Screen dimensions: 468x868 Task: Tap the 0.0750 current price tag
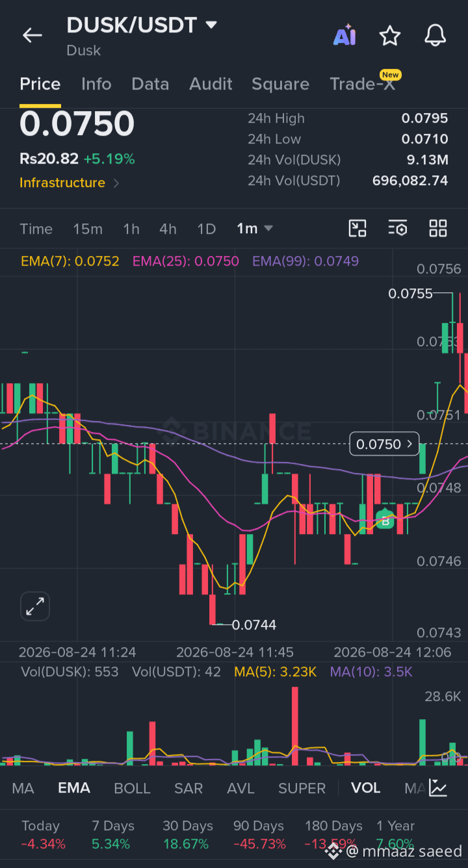[384, 444]
